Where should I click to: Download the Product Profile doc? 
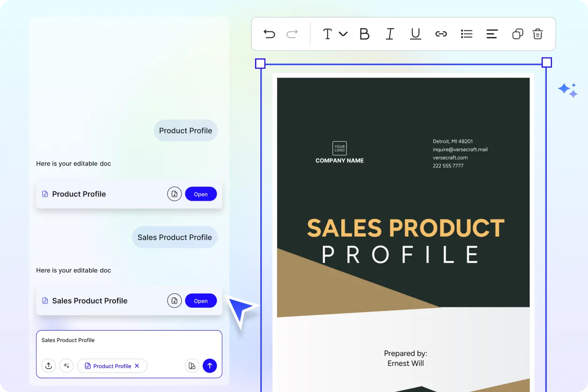[x=174, y=194]
